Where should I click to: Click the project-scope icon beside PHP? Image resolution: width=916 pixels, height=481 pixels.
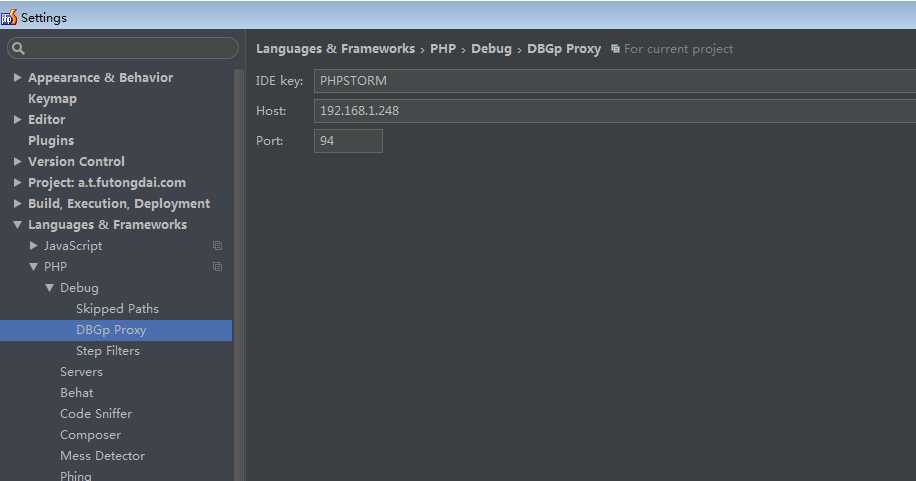(217, 267)
